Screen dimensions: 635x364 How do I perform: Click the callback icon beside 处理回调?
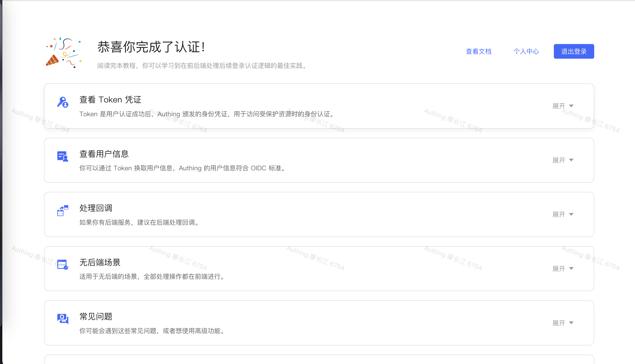[x=63, y=210]
